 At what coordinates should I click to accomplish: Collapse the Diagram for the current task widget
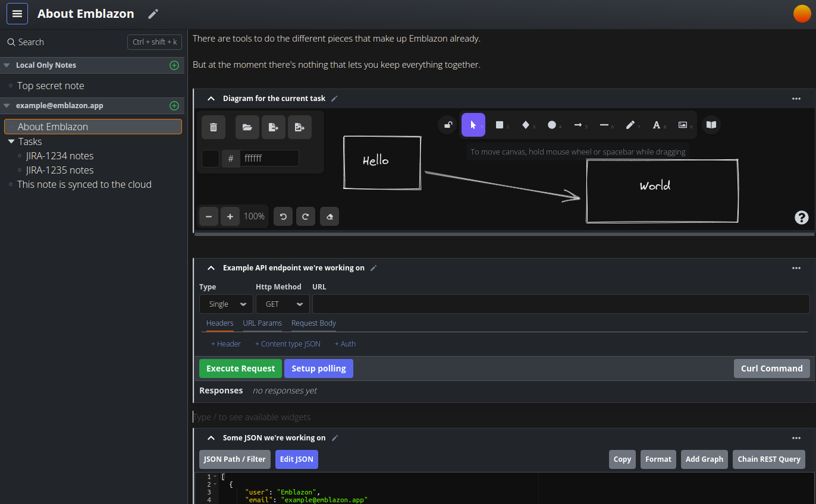(x=211, y=98)
